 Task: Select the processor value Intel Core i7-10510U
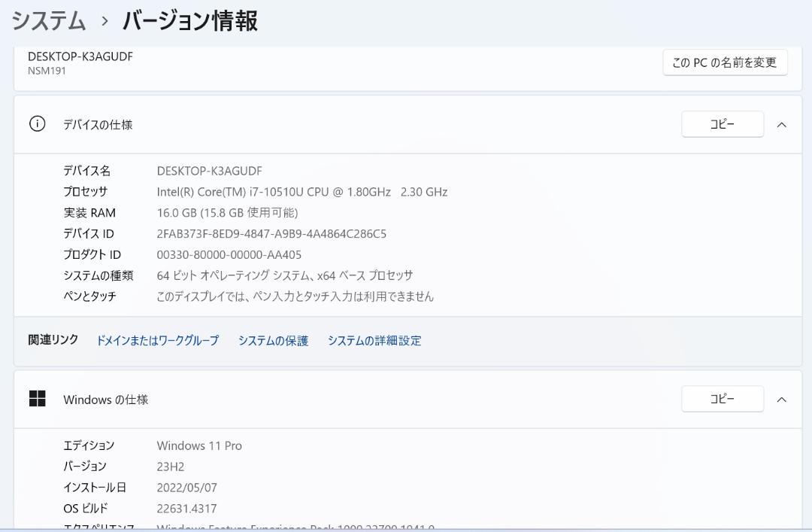pos(302,192)
